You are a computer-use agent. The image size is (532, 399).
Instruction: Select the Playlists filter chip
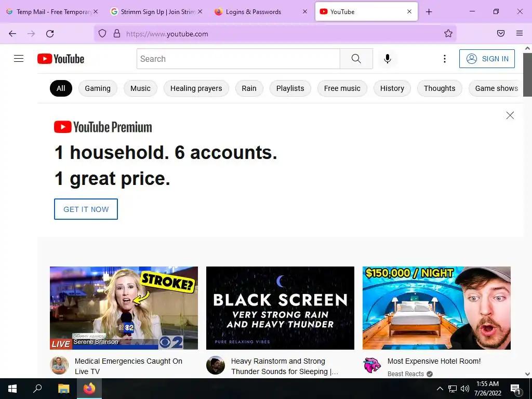coord(290,88)
